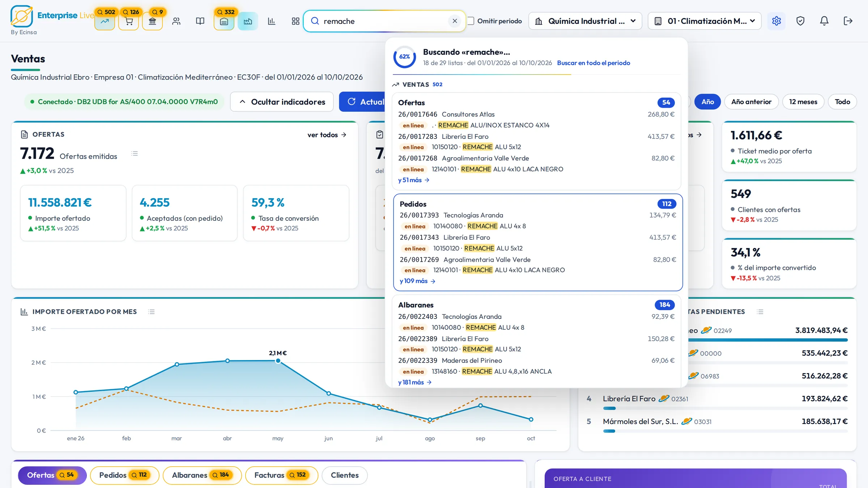Click Buscar en todo el periodo link
Viewport: 868px width, 488px height.
point(593,63)
